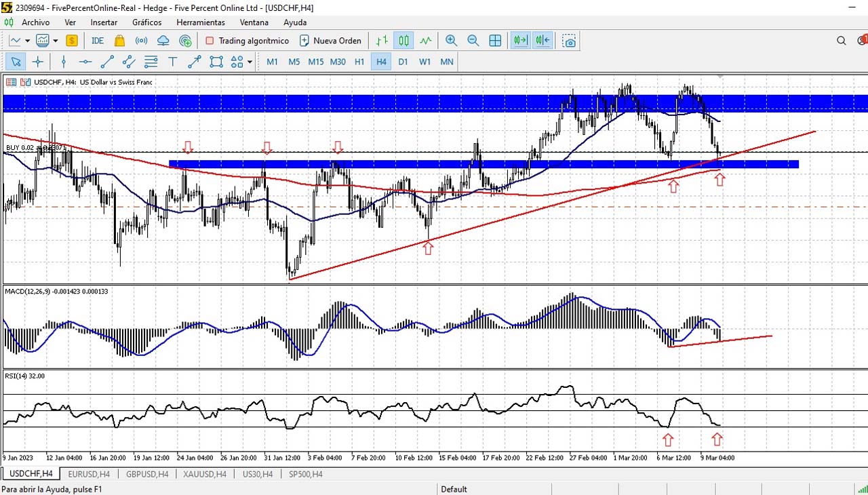
Task: Select the Fibonacci retracement tool
Action: [x=151, y=62]
